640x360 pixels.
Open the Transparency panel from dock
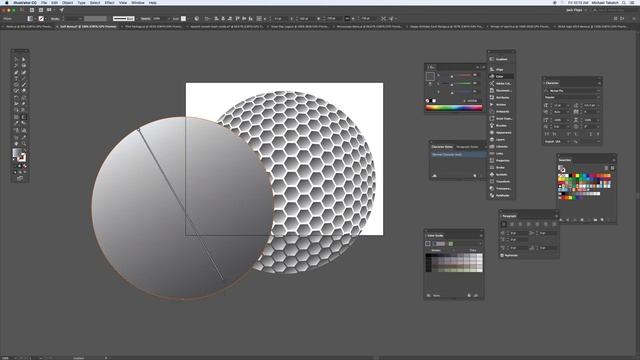(x=501, y=189)
